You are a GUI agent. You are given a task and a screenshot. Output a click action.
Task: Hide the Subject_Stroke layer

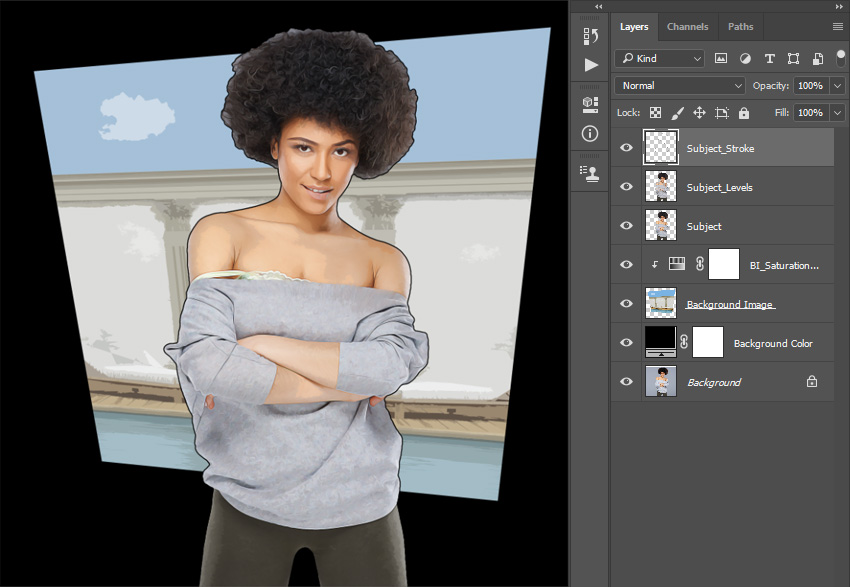point(627,148)
